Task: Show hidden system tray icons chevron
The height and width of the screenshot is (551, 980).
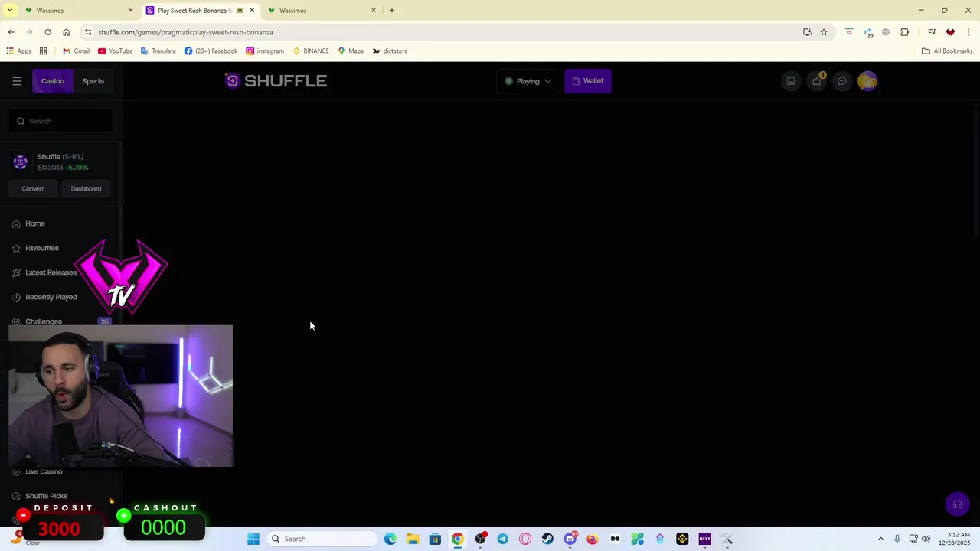Action: (x=880, y=539)
